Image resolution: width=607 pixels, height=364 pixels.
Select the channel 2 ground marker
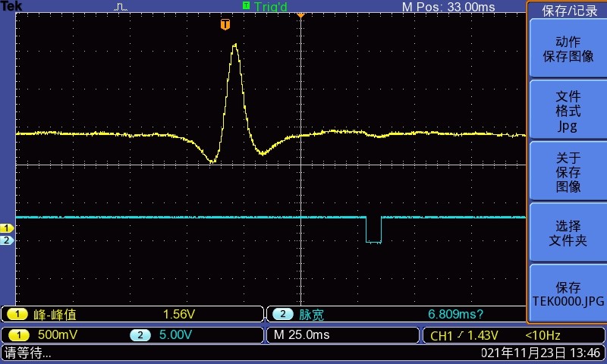(7, 240)
